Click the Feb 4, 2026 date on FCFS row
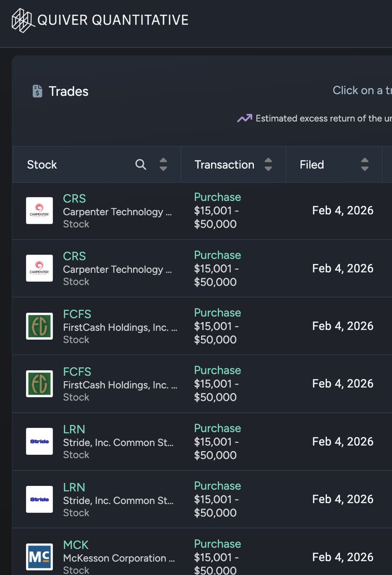This screenshot has width=392, height=575. pyautogui.click(x=343, y=326)
